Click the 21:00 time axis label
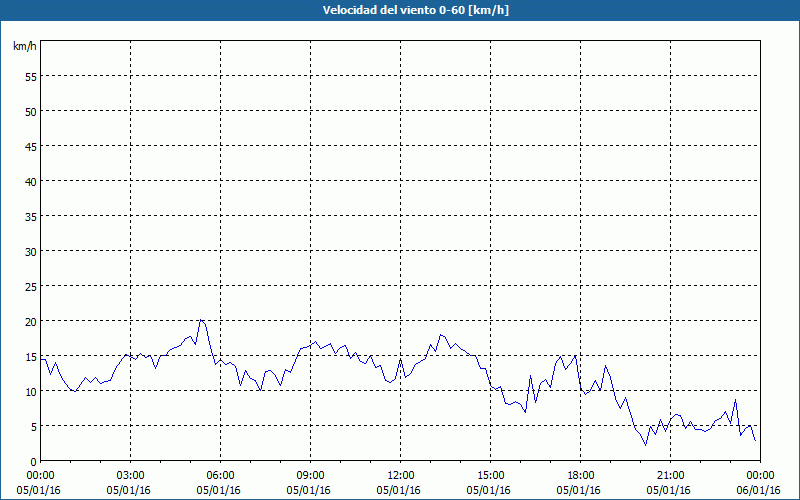Image resolution: width=800 pixels, height=500 pixels. 670,476
